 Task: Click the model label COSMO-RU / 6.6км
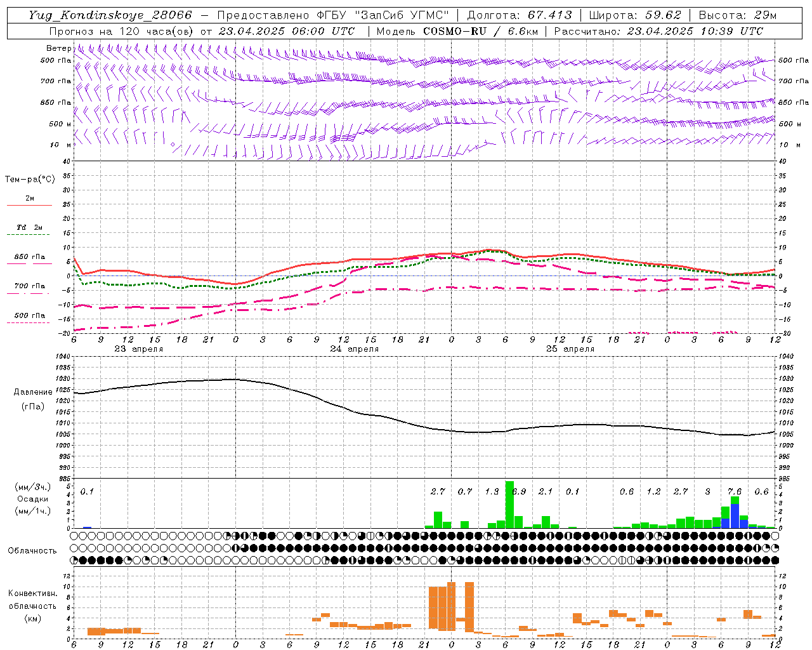click(481, 31)
